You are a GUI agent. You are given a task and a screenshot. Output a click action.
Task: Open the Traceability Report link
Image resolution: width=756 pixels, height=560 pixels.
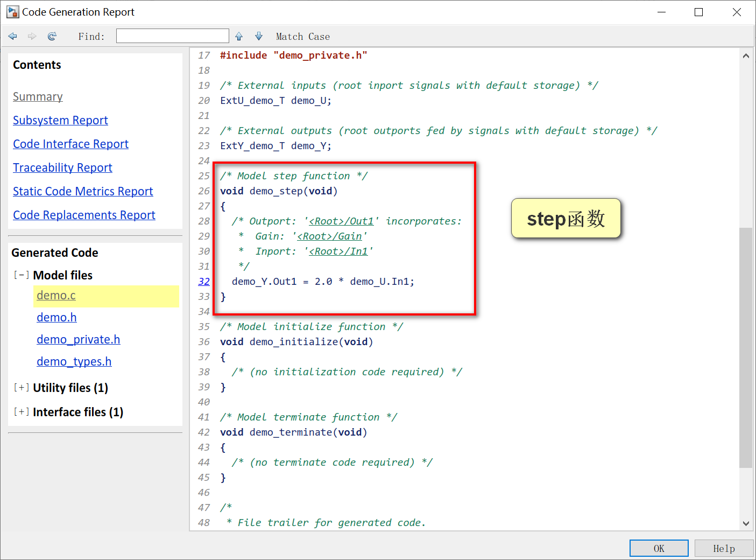coord(62,167)
